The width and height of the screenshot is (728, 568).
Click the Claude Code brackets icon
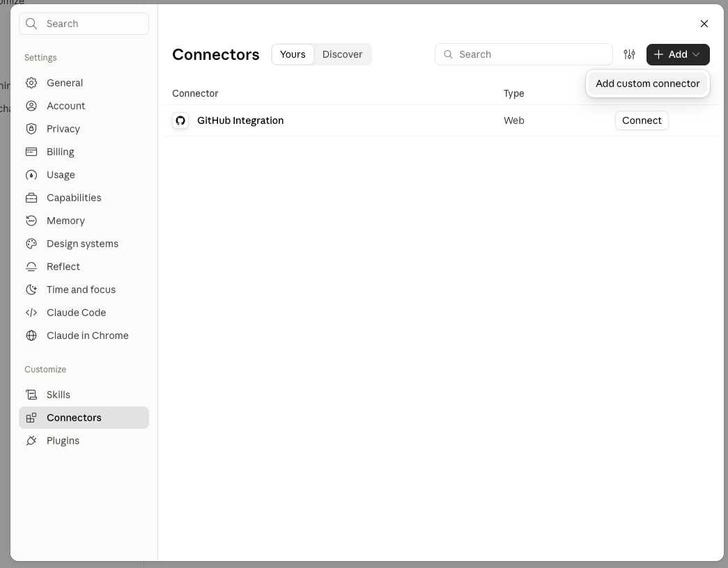31,313
